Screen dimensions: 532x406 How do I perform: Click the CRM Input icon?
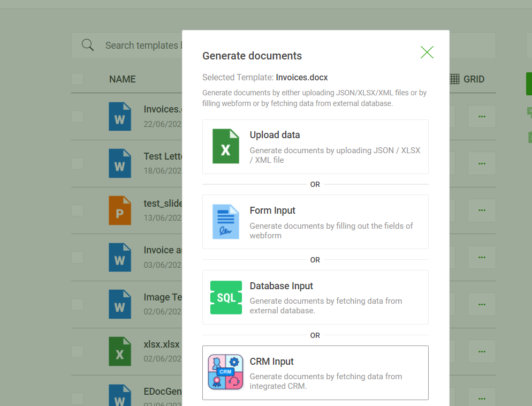225,372
